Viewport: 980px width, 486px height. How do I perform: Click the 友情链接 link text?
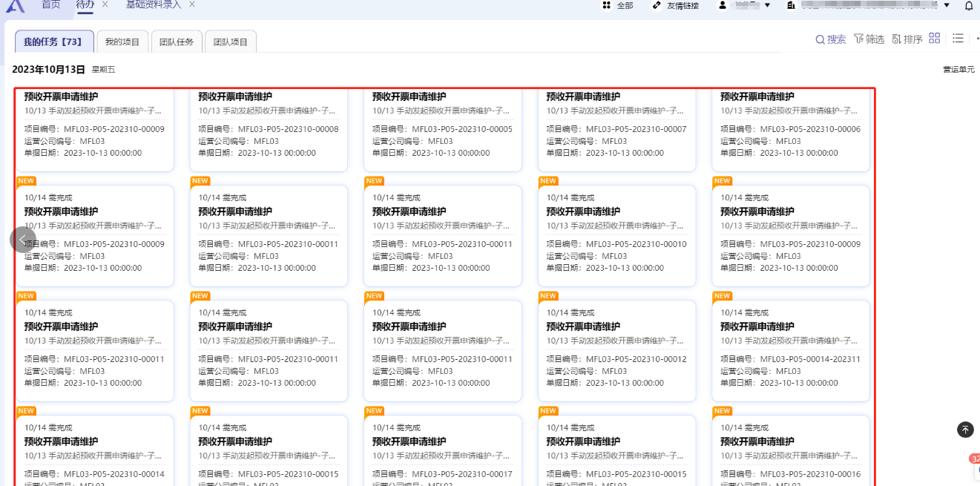[683, 5]
